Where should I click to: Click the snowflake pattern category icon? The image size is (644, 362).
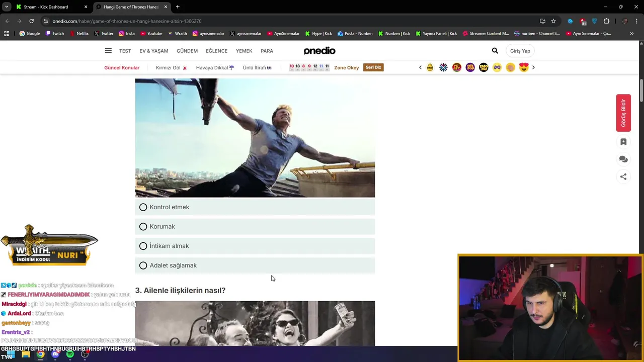pos(443,67)
